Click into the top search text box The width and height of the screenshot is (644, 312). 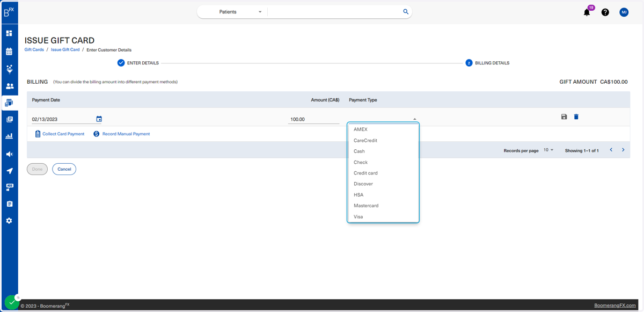[x=335, y=12]
